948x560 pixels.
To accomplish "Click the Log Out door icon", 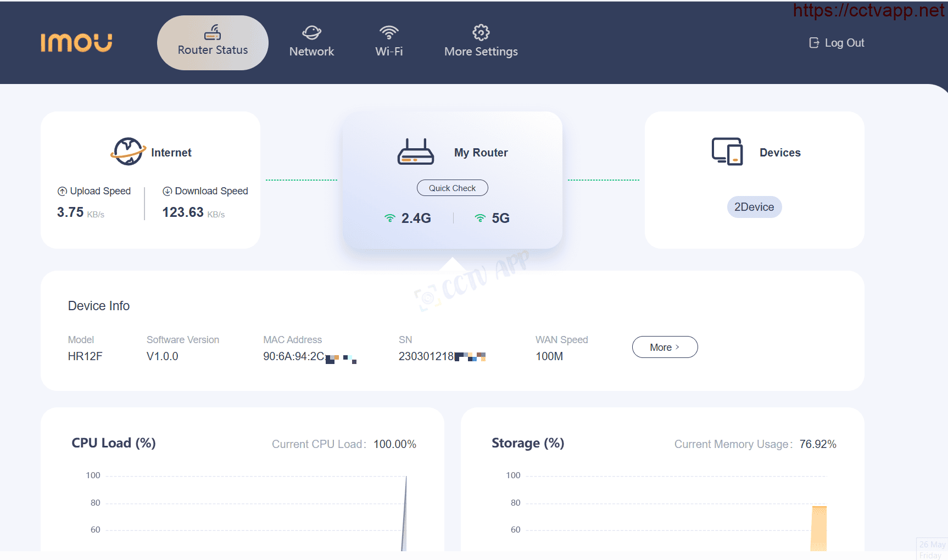I will click(814, 43).
